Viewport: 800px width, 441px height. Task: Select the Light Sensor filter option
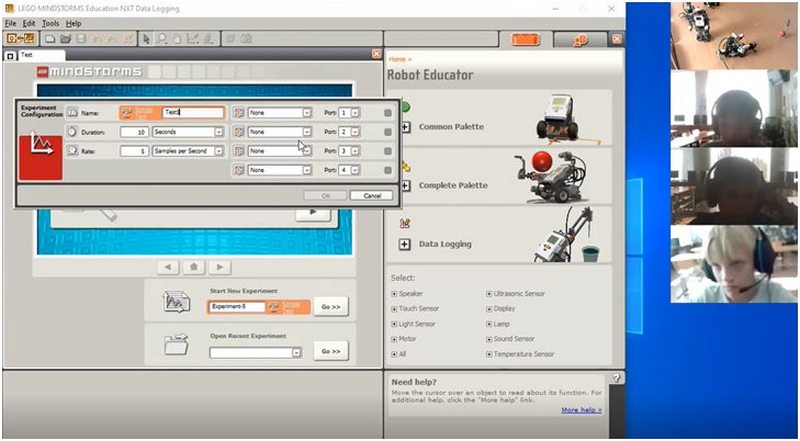(x=413, y=324)
